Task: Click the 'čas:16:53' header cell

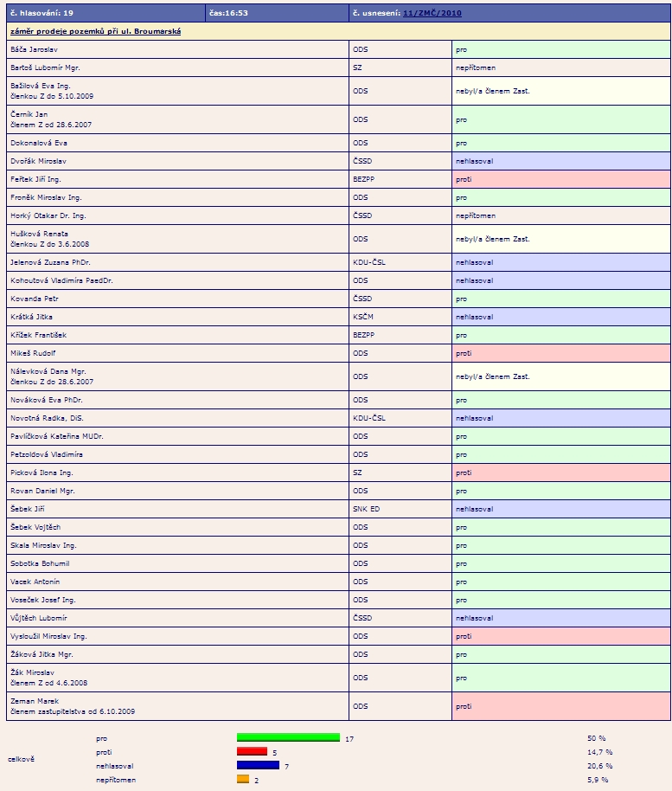Action: click(x=278, y=13)
